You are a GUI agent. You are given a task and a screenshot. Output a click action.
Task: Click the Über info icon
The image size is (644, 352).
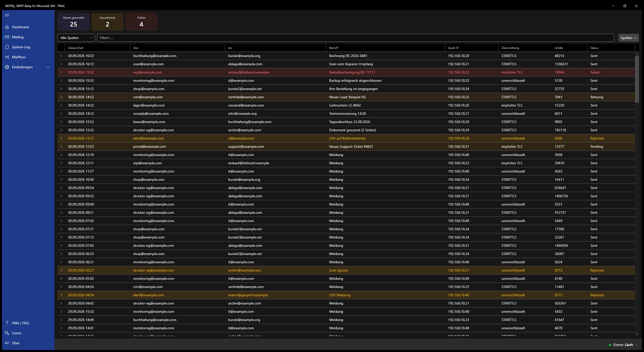pos(7,343)
